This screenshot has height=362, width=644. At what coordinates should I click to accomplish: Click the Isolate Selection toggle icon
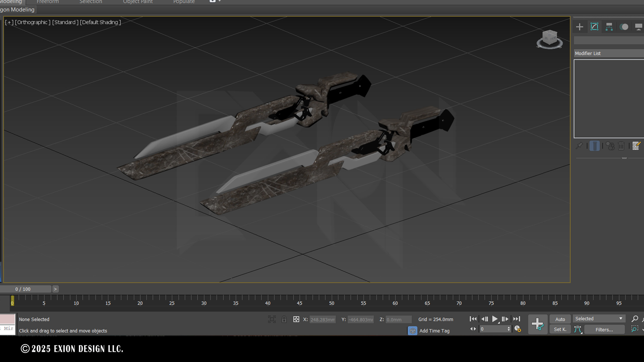(x=272, y=319)
